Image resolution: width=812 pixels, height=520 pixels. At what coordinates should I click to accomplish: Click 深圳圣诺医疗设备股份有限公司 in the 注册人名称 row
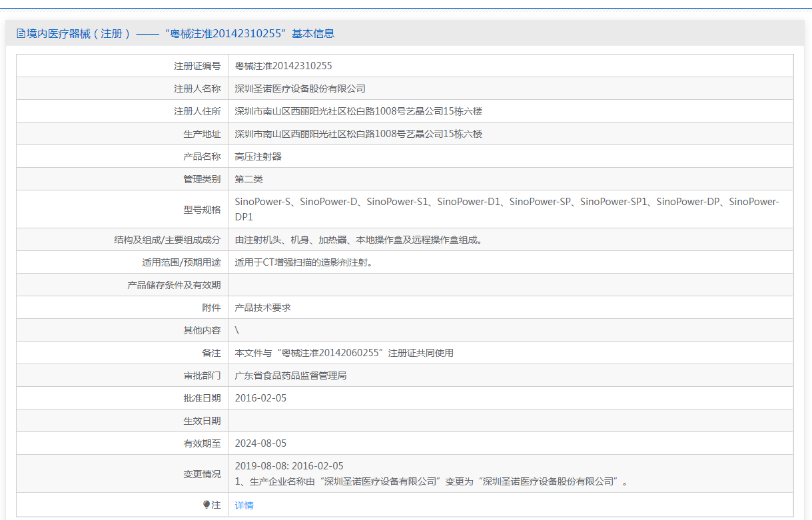click(300, 89)
